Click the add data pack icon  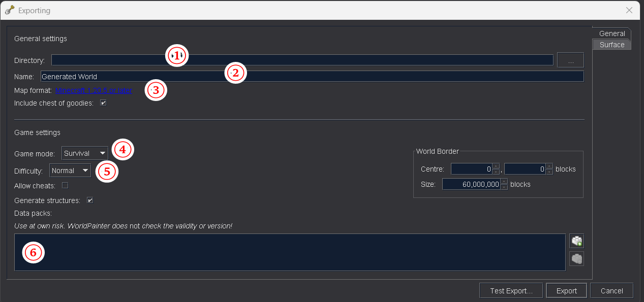pyautogui.click(x=576, y=241)
